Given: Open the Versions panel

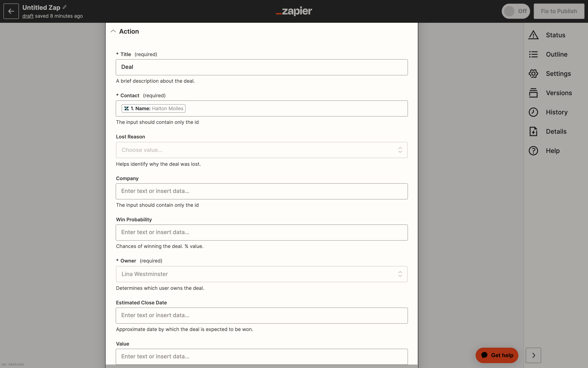Looking at the screenshot, I should (559, 93).
